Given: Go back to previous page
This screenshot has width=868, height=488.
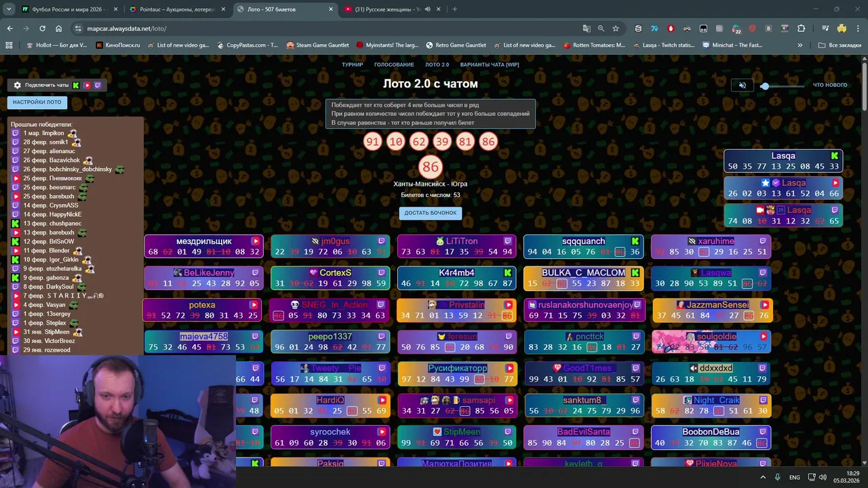Looking at the screenshot, I should [x=9, y=28].
